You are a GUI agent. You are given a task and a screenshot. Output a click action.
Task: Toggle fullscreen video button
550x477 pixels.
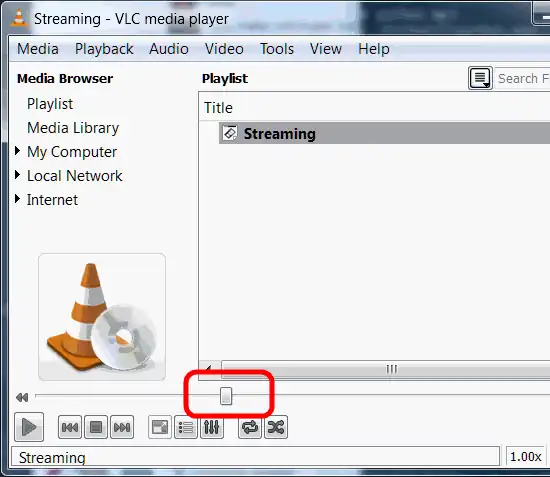160,427
